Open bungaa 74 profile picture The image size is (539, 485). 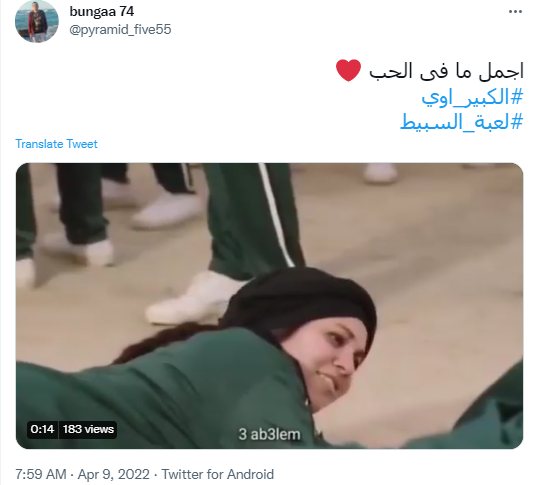(37, 21)
